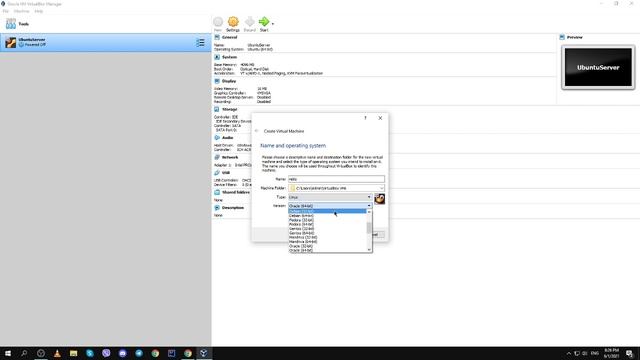Screen dimensions: 640x360
Task: Click the version list scroll-up arrow
Action: click(369, 212)
